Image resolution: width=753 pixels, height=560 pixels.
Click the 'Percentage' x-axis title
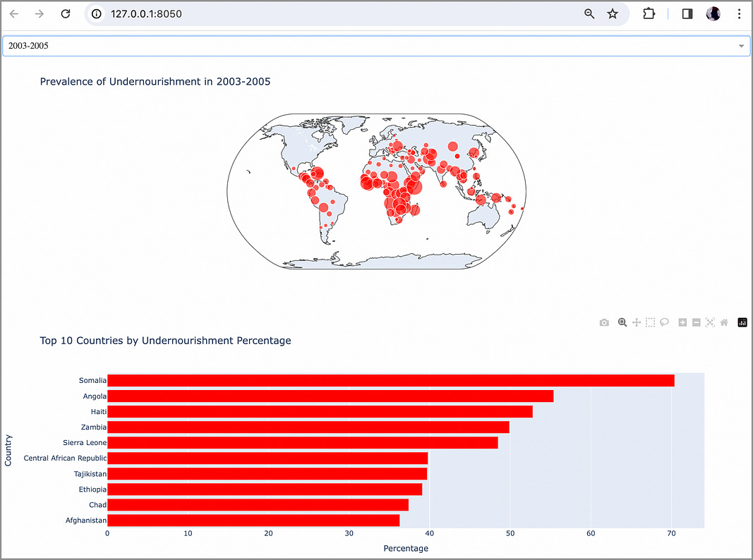coord(406,549)
